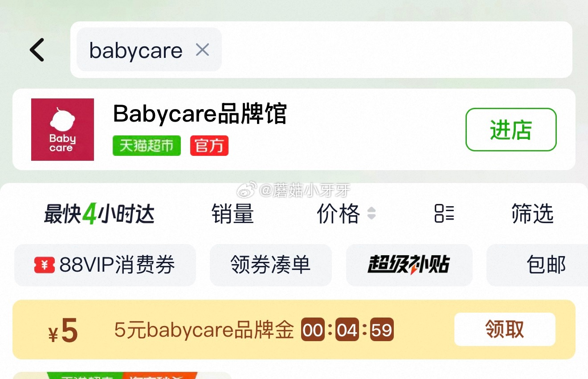
Task: Open the 筛选 filter panel
Action: (x=532, y=214)
